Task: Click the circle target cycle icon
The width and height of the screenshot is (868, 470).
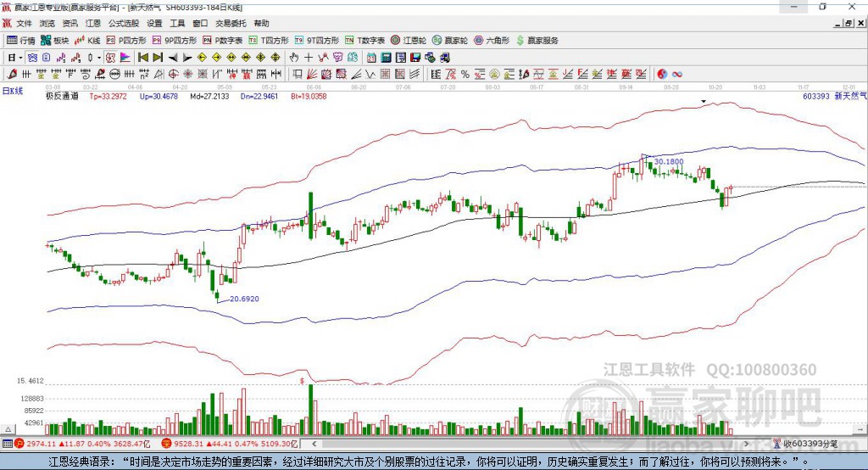Action: (173, 75)
